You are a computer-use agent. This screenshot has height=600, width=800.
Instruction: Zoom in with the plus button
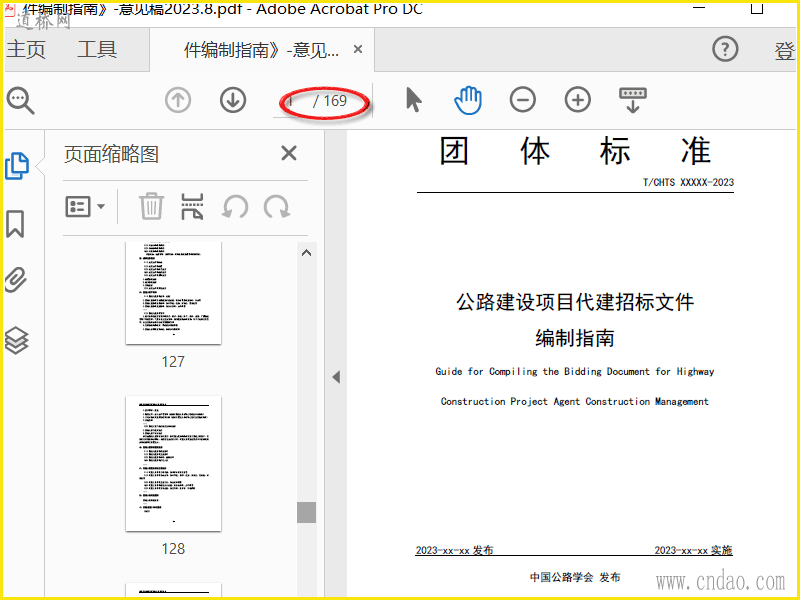click(x=578, y=99)
